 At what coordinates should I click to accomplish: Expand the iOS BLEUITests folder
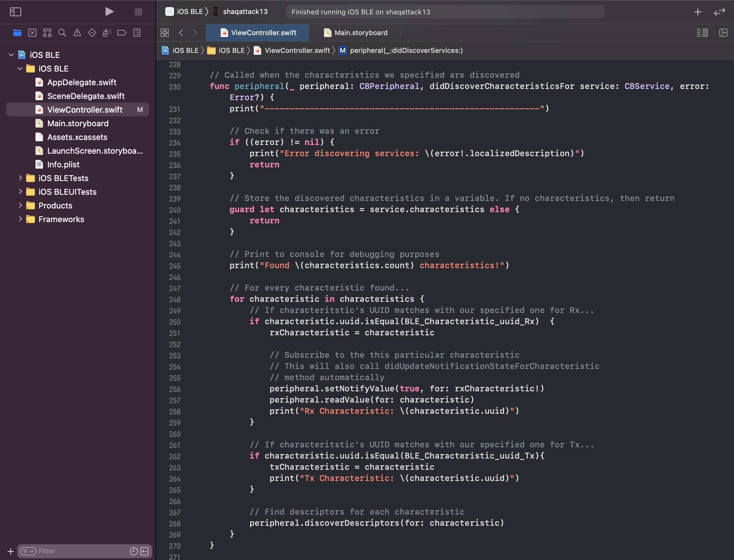tap(20, 192)
